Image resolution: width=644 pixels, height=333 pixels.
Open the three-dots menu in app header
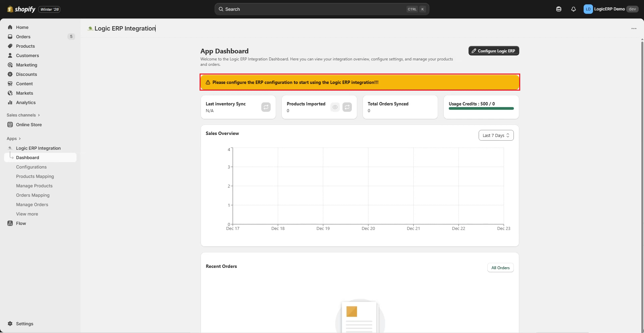click(634, 29)
